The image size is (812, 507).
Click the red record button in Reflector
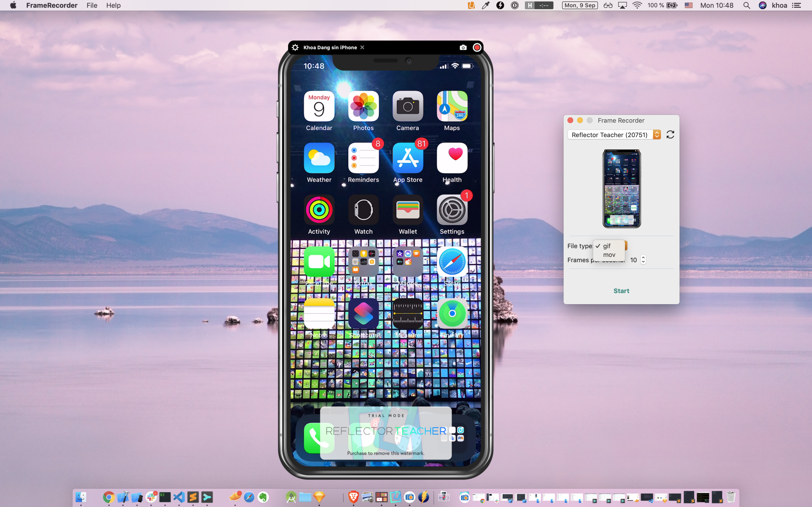(476, 47)
